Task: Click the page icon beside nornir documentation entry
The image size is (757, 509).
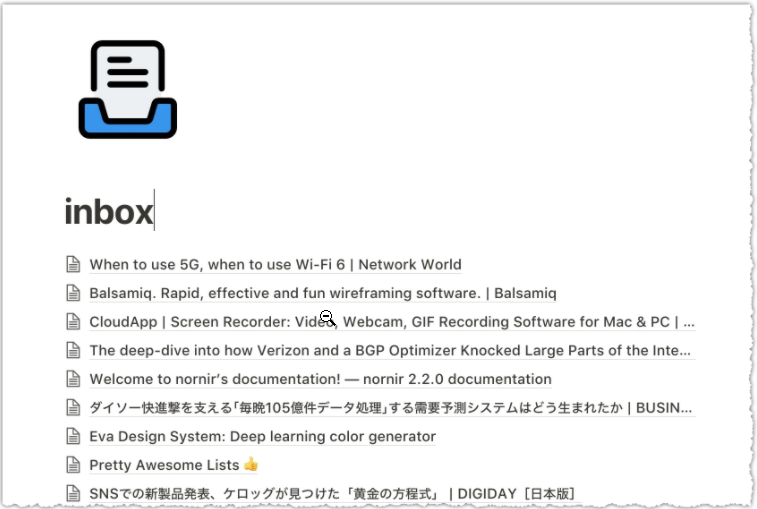Action: pos(73,379)
